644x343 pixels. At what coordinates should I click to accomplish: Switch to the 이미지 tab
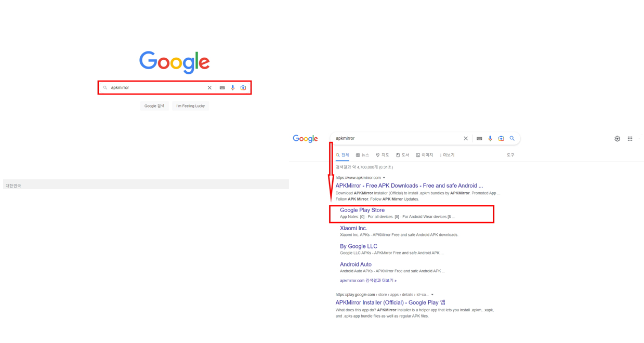click(425, 155)
